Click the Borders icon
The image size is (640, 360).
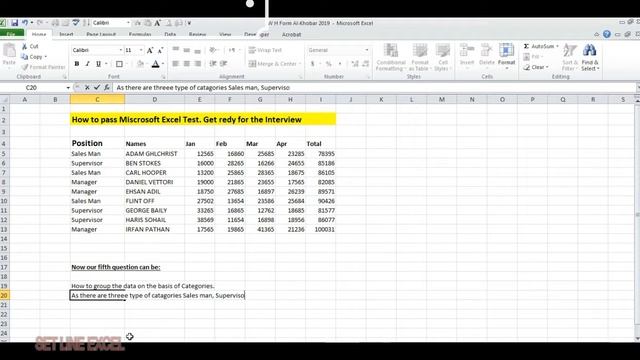click(119, 64)
